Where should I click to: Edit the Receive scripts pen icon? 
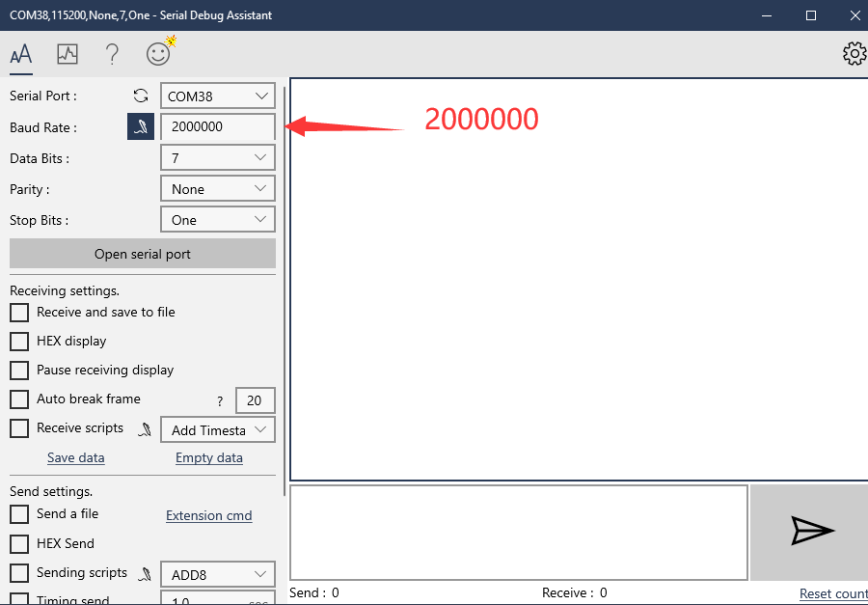[145, 429]
